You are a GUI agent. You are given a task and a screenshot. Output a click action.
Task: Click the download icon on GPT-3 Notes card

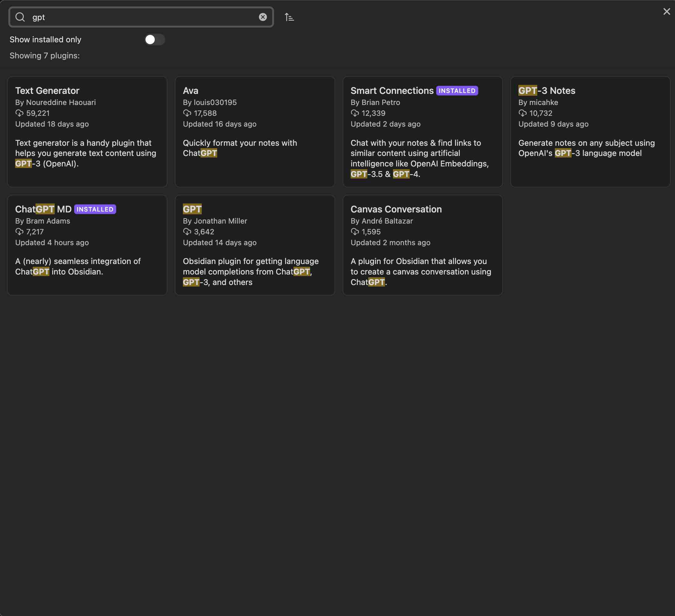[x=523, y=113]
